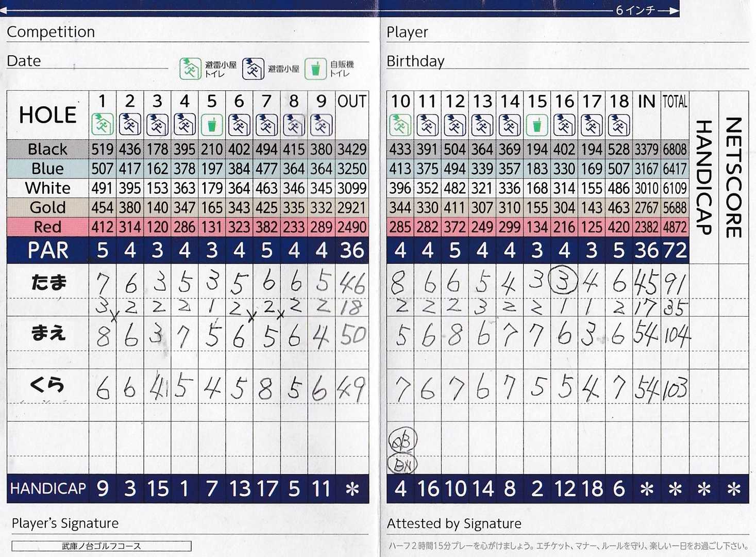Click the NETSCORE column header
Screen dimensions: 756x557
click(733, 177)
